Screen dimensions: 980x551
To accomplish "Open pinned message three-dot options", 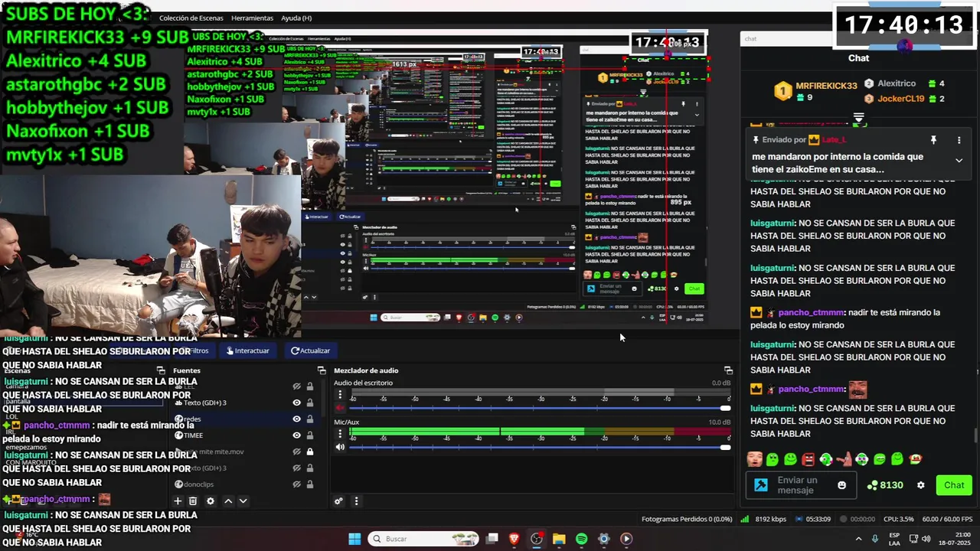I will click(959, 140).
